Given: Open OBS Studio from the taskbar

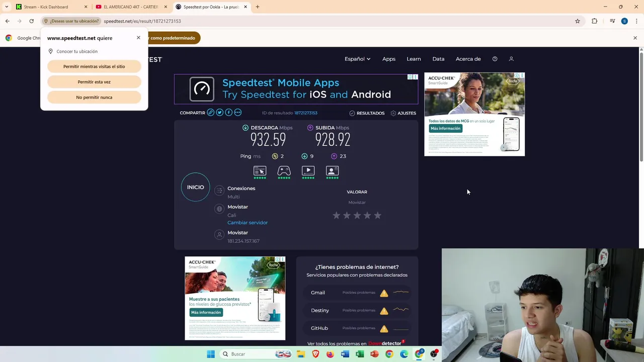Looking at the screenshot, I should coord(434,354).
